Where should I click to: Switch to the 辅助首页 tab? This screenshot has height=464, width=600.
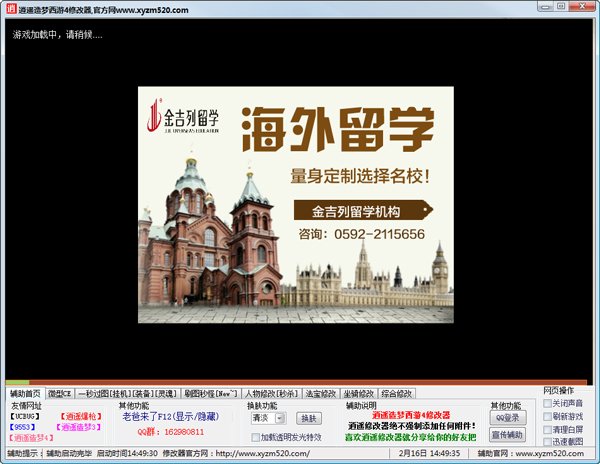25,393
